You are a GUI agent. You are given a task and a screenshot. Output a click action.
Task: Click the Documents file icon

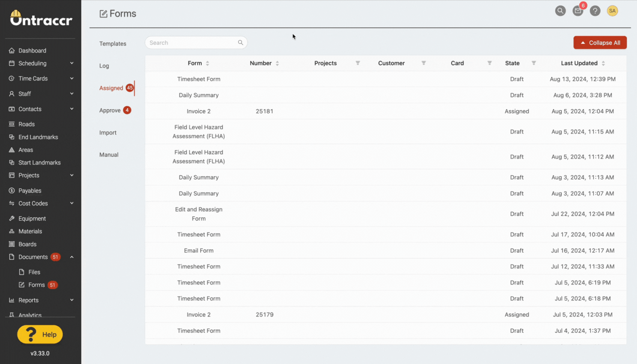[12, 257]
